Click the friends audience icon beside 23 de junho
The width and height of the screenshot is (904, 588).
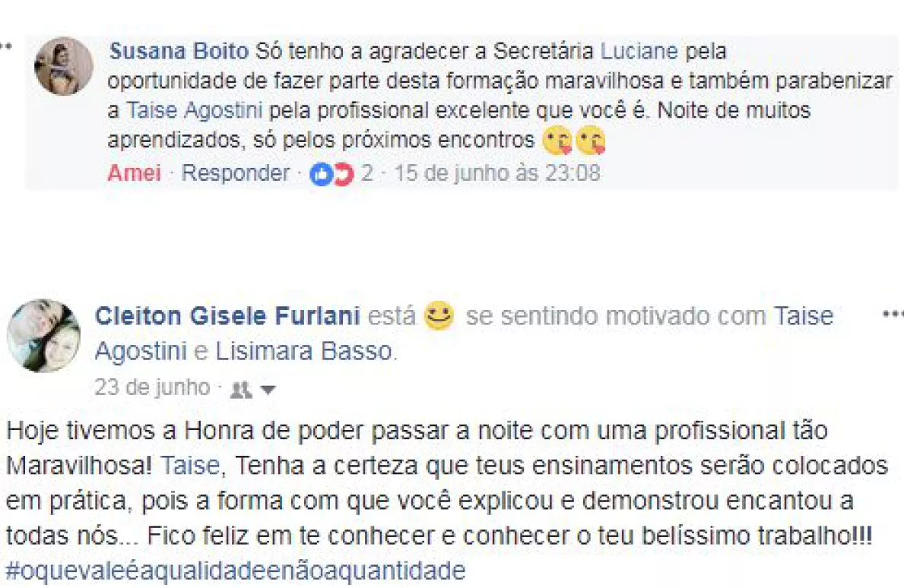(x=241, y=390)
